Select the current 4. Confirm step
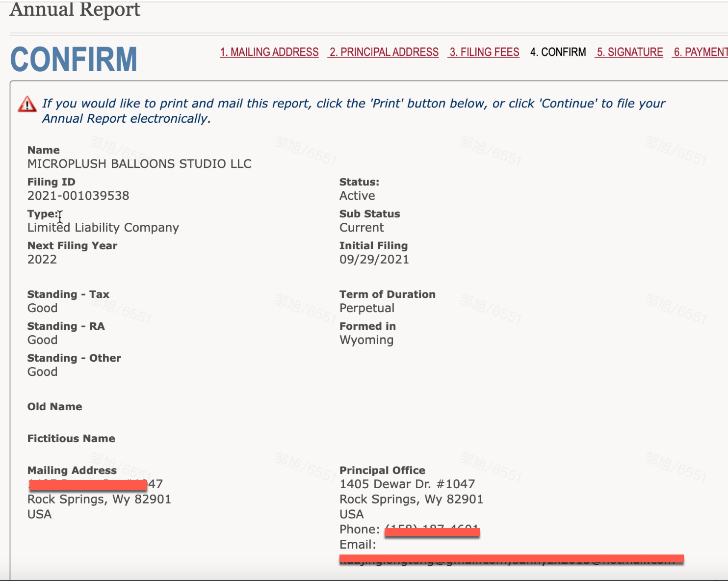 point(558,52)
